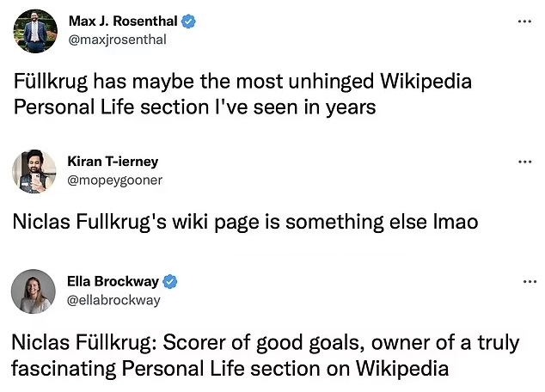Click the word 'Füllkrug' in Max Rosenthal's tweet
The width and height of the screenshot is (545, 392).
click(51, 82)
